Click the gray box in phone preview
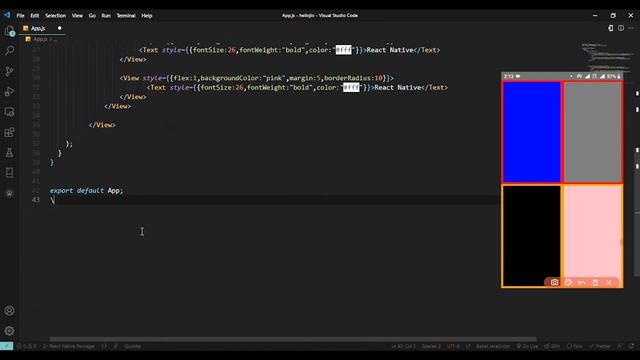Screen dimensions: 640x360 [592, 132]
